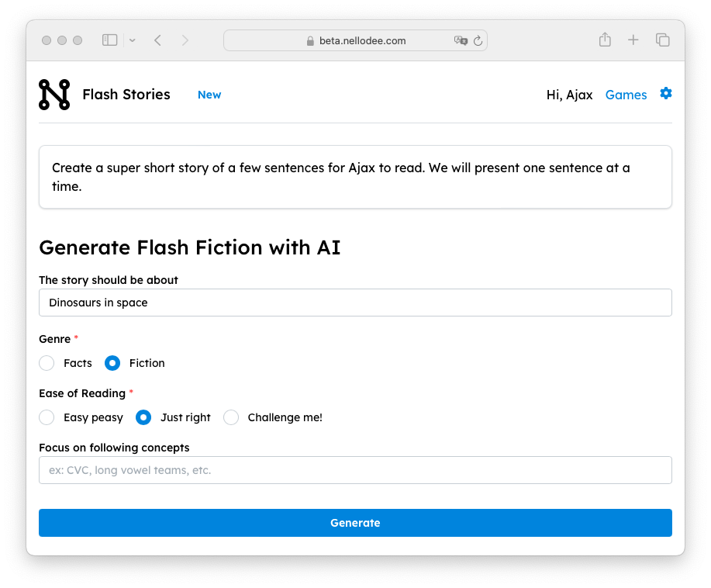Click the translate icon in the address bar
The image size is (711, 588).
coord(461,41)
